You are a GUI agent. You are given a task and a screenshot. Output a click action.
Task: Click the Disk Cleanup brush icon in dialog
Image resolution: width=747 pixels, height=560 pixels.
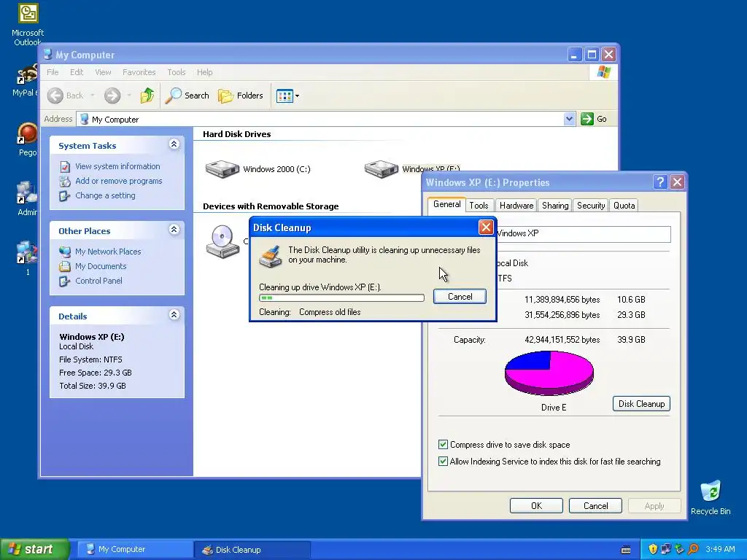270,256
